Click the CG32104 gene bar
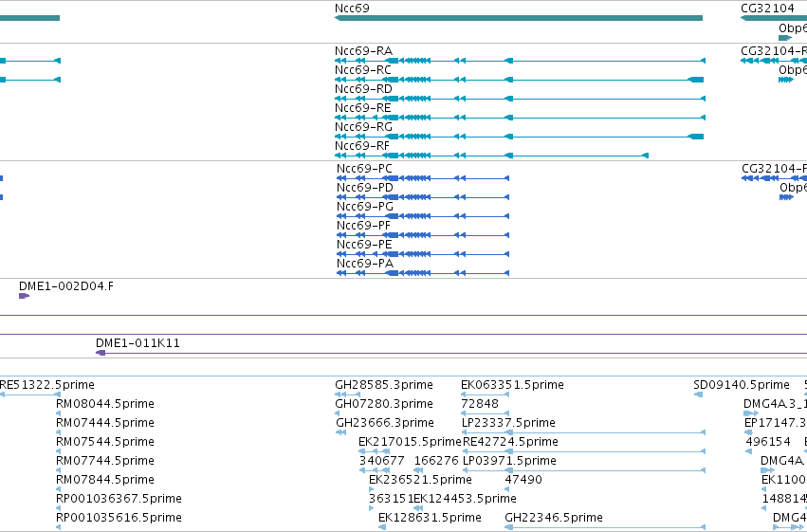807x532 pixels. 774,18
